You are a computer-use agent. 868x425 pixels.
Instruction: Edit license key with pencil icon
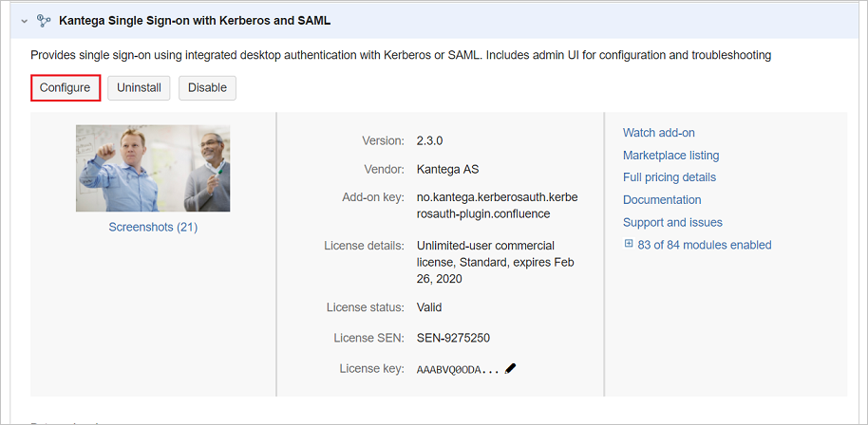(511, 368)
